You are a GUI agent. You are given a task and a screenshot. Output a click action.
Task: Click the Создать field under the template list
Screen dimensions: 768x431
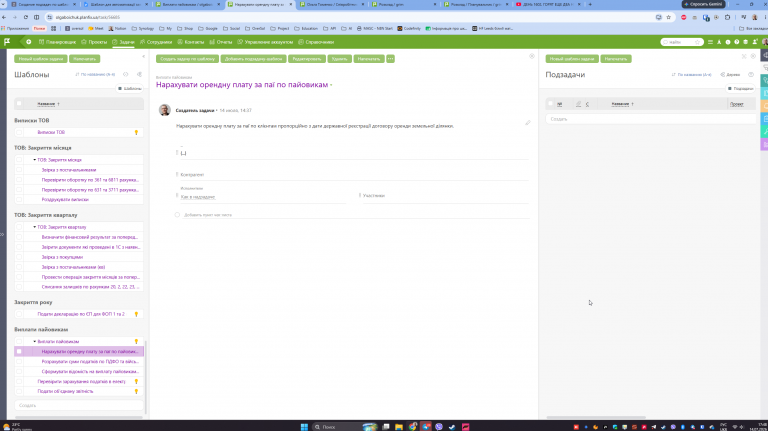[x=79, y=405]
